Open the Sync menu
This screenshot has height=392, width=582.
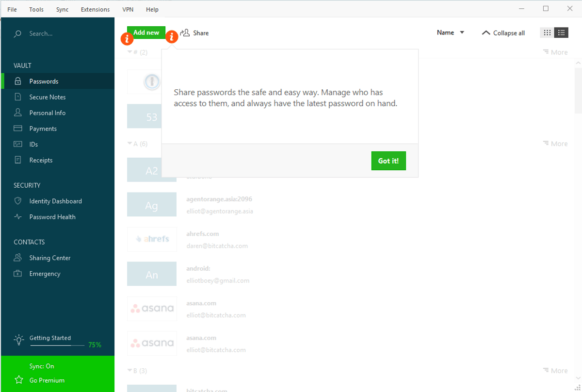tap(63, 9)
